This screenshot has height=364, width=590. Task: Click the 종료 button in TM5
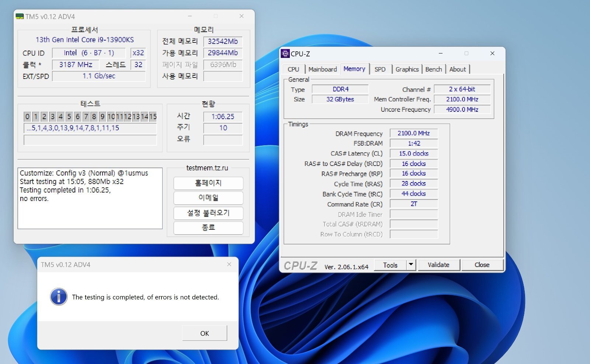tap(208, 228)
